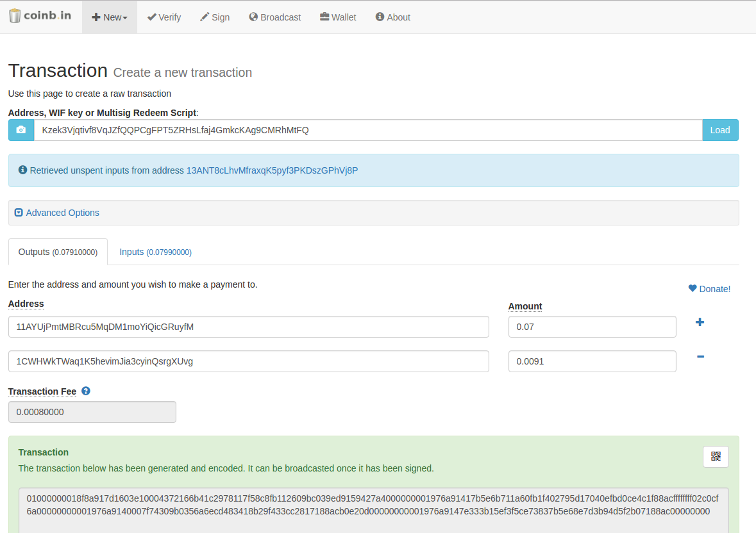Open the About page
756x533 pixels.
pyautogui.click(x=393, y=17)
